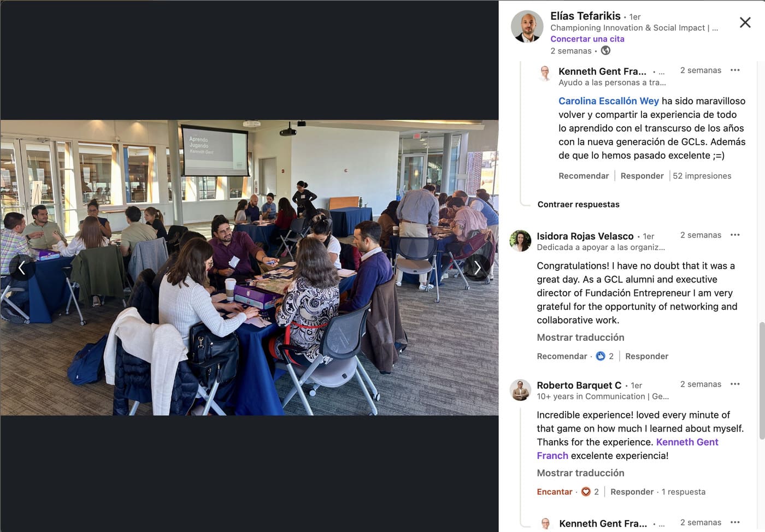Open Isidora Rojas Velasco's avatar

(520, 240)
